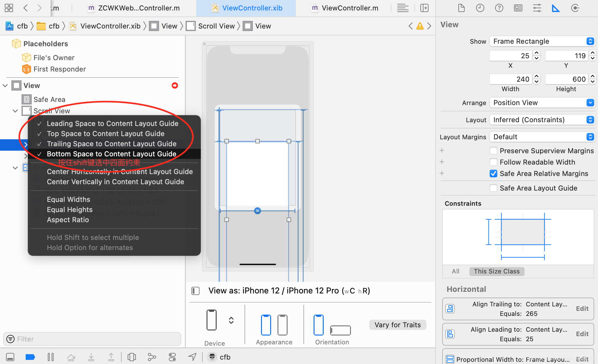This screenshot has height=364, width=598.
Task: Choose landscape orientation
Action: (340, 330)
